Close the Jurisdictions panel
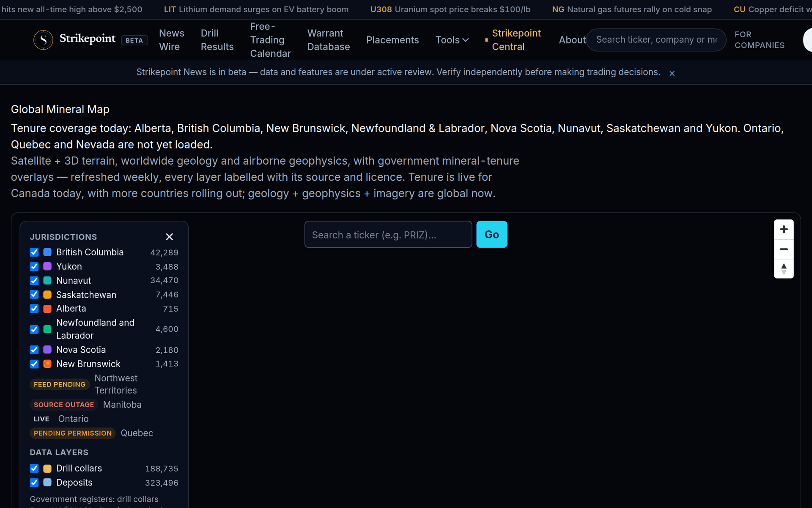The height and width of the screenshot is (508, 812). (169, 237)
